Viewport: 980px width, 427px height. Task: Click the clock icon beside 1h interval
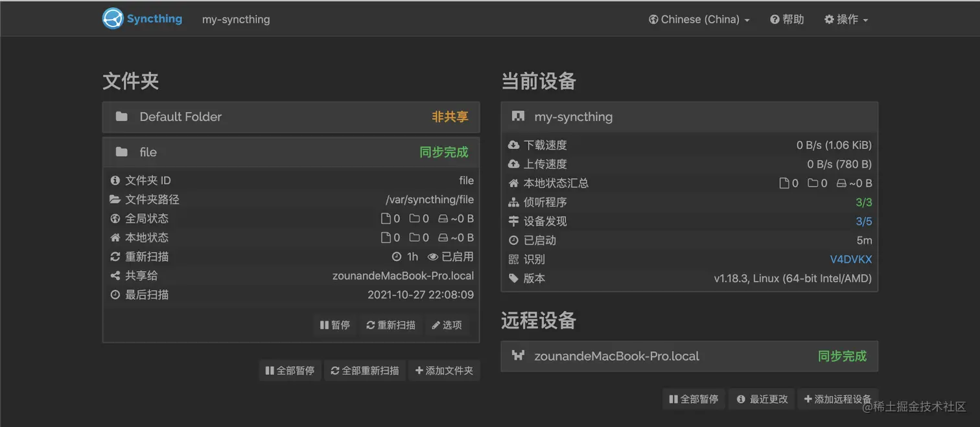(x=397, y=257)
